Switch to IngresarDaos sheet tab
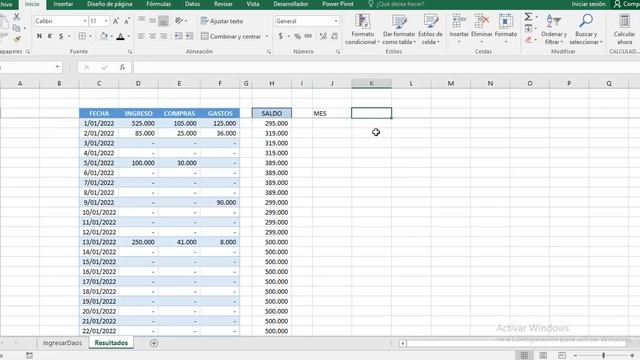 [62, 343]
